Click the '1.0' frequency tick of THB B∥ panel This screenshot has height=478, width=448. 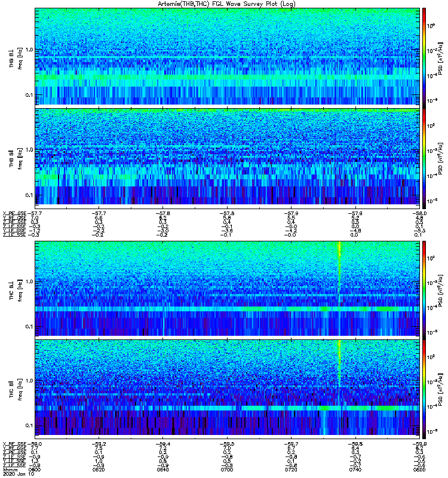(29, 150)
